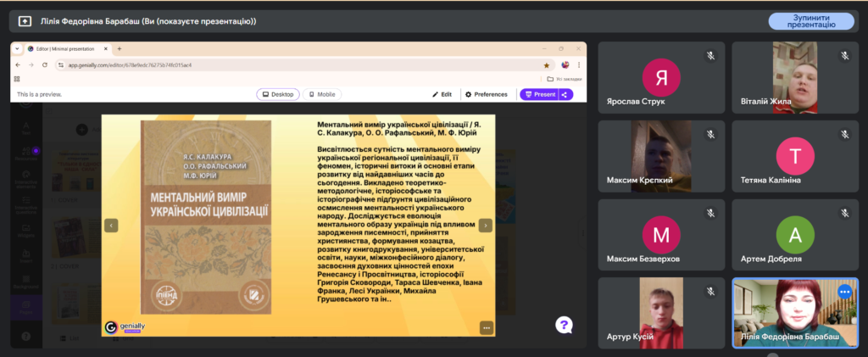Click Зупинити презентацію button
The height and width of the screenshot is (357, 868).
pos(810,20)
